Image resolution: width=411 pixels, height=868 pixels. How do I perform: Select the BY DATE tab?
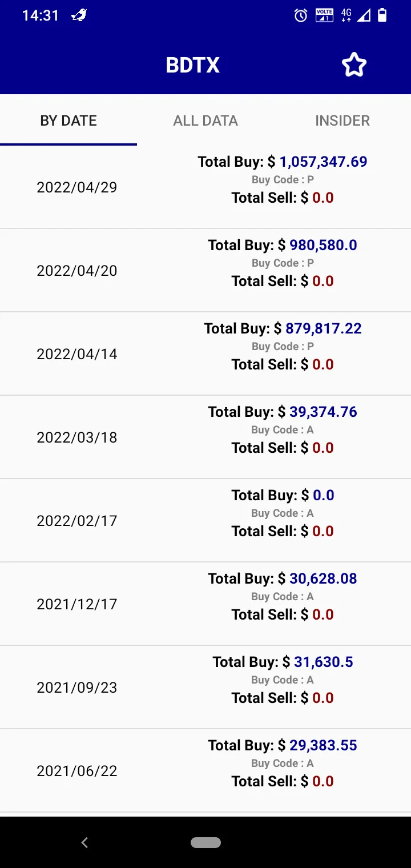pyautogui.click(x=68, y=120)
